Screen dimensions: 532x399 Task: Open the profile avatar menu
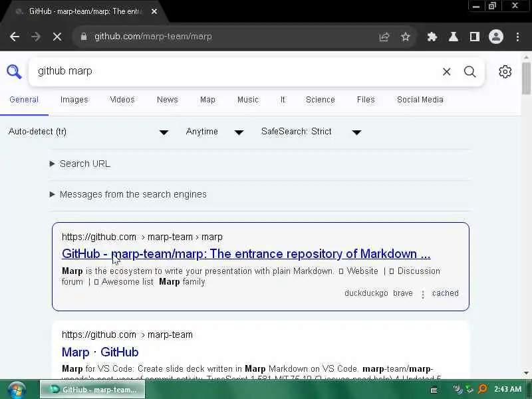pos(495,37)
